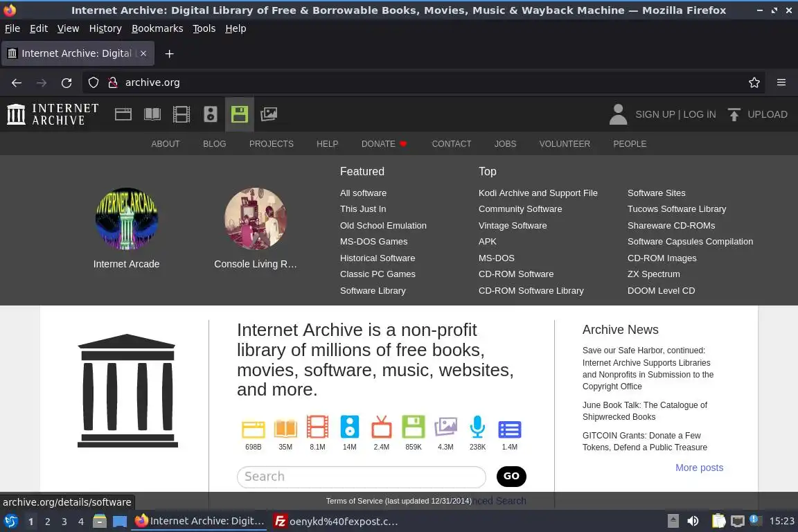Reload the page with refresh icon
Screen dimensions: 798x532
click(x=66, y=82)
